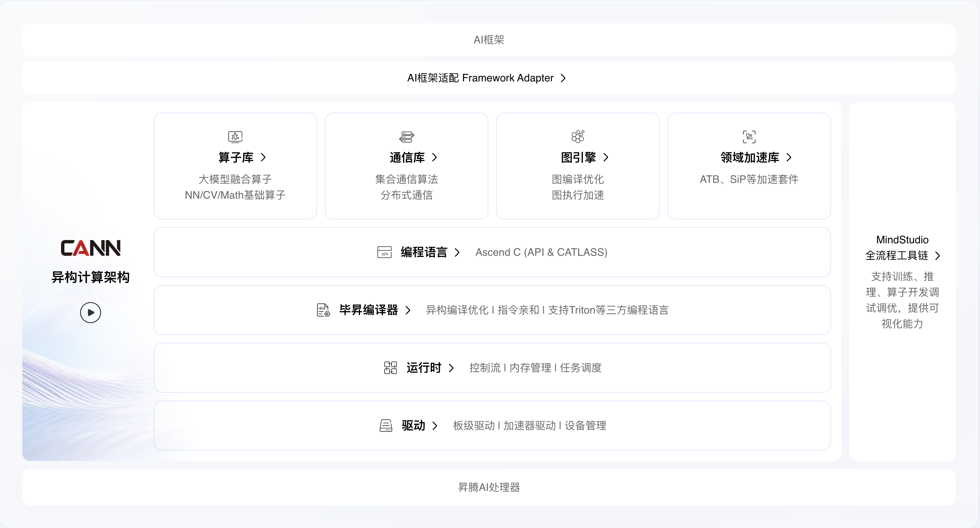Click the 通信库 communication library icon
The height and width of the screenshot is (528, 980).
click(x=406, y=137)
